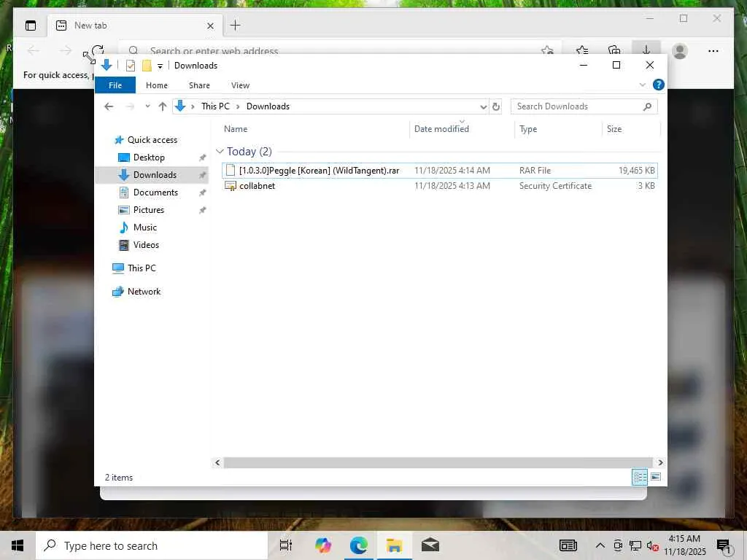Viewport: 747px width, 560px height.
Task: Open Edge Favorites icon
Action: click(581, 50)
